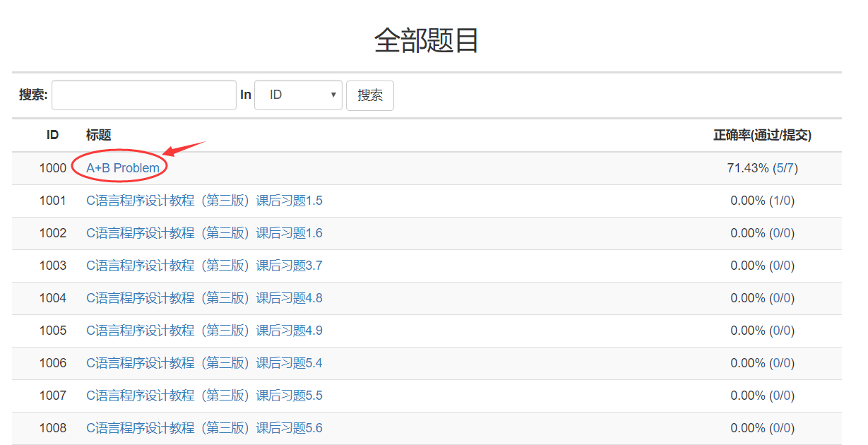The height and width of the screenshot is (445, 868).
Task: Click the 0.00% accuracy for problem 1003
Action: (748, 266)
